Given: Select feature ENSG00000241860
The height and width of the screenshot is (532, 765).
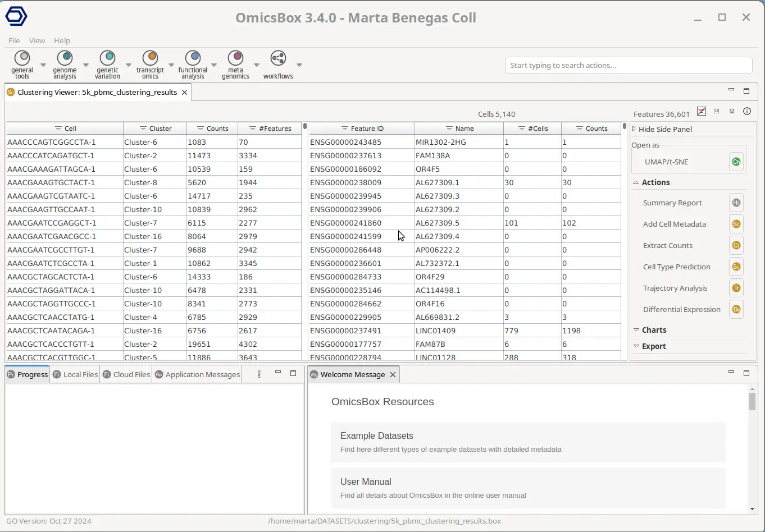Looking at the screenshot, I should pos(465,223).
